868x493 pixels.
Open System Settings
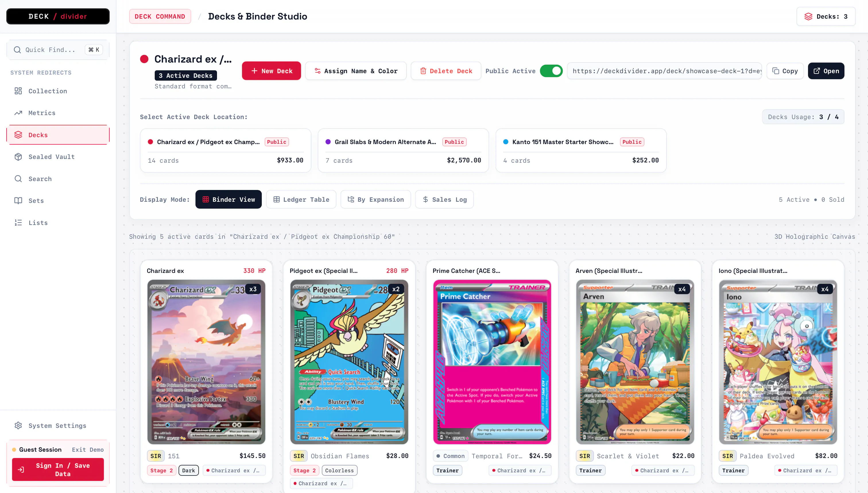click(58, 426)
